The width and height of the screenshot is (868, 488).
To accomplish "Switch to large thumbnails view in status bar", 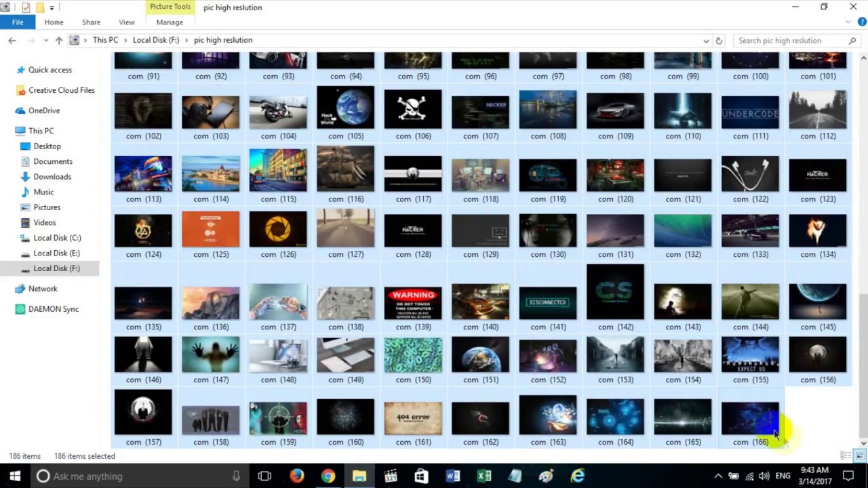I will pyautogui.click(x=859, y=455).
